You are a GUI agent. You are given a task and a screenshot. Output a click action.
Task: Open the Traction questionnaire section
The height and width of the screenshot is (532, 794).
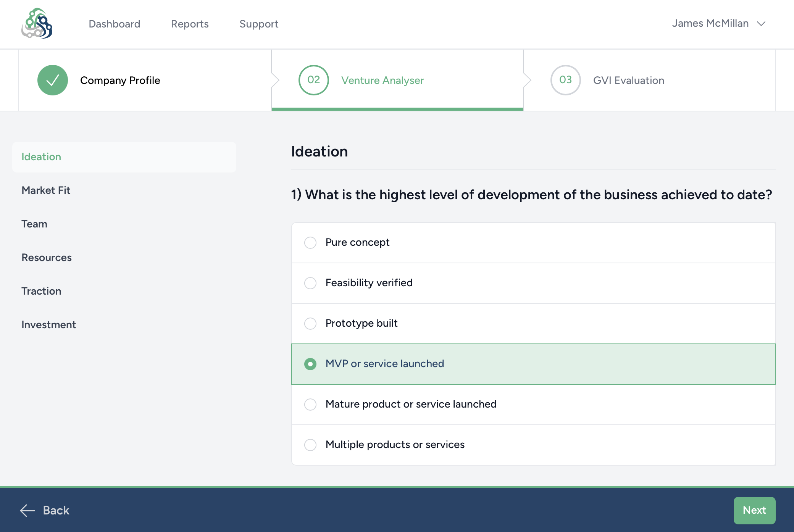pyautogui.click(x=41, y=291)
